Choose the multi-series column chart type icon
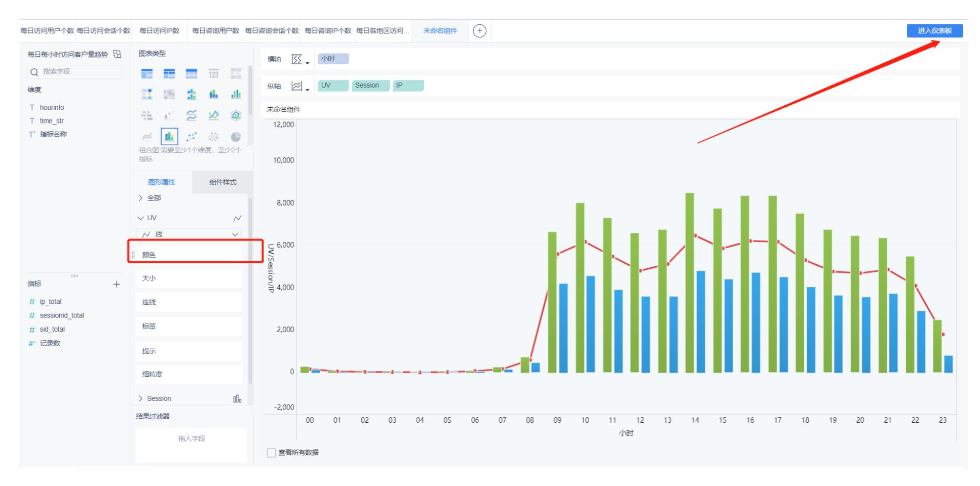The width and height of the screenshot is (980, 486). click(x=236, y=94)
